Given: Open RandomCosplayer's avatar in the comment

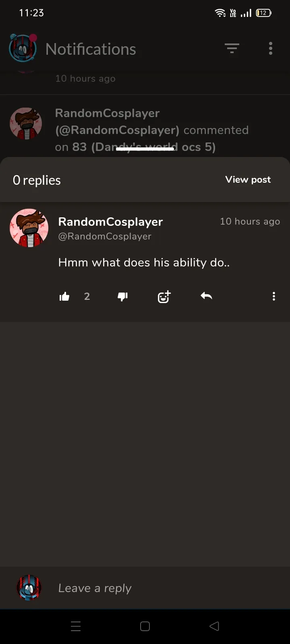Looking at the screenshot, I should point(29,228).
